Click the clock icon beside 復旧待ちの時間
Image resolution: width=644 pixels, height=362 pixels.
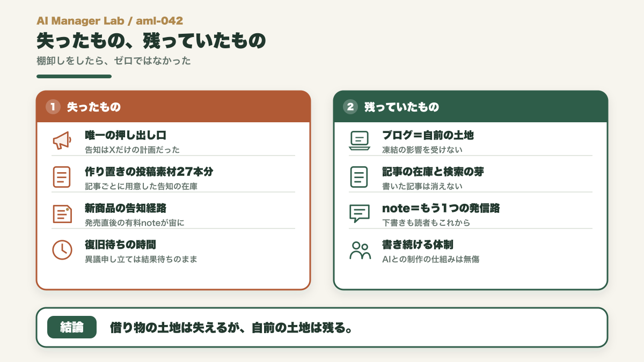(62, 250)
